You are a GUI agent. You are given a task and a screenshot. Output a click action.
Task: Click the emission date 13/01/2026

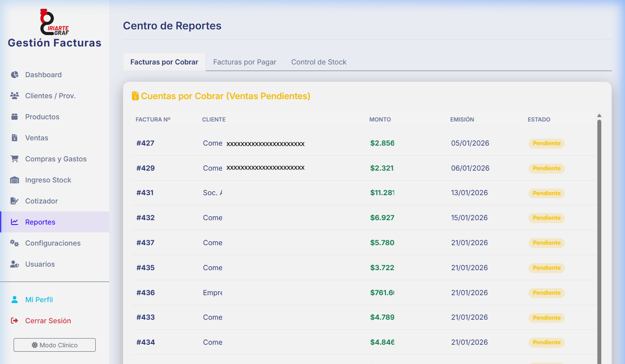tap(469, 193)
